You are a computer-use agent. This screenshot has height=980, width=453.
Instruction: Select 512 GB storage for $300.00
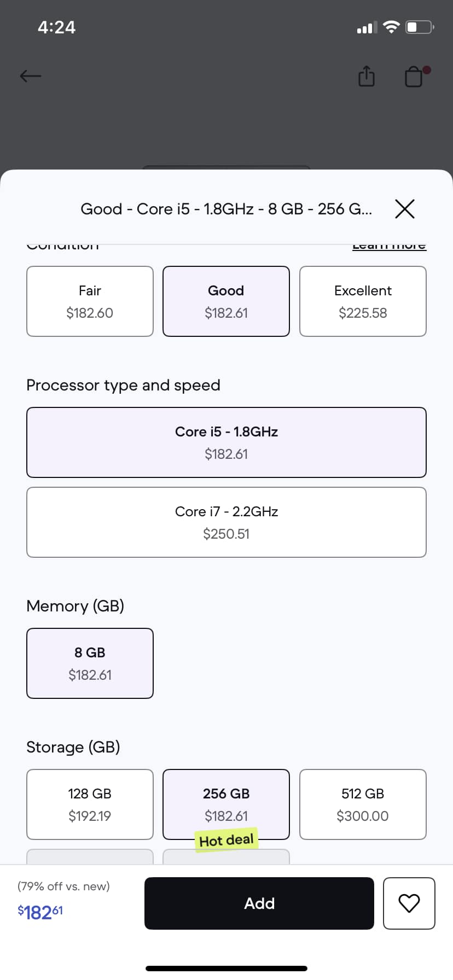coord(363,804)
